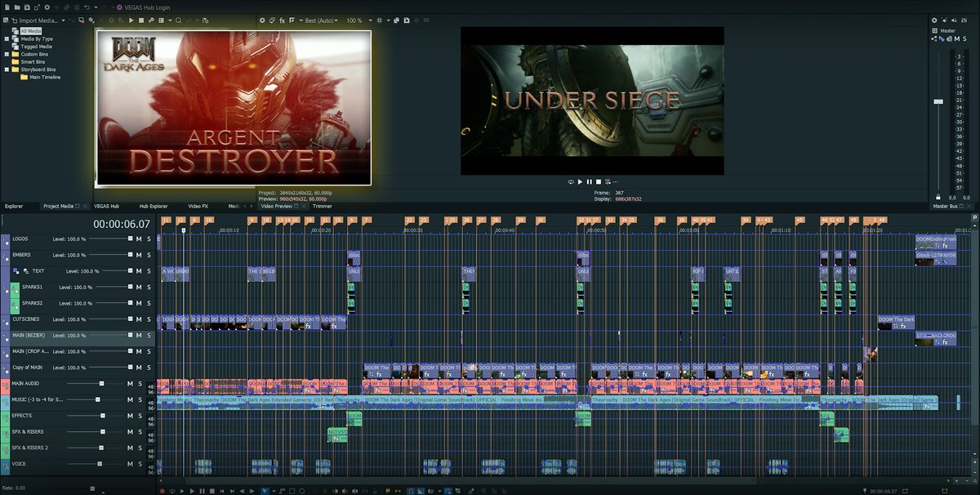Adjust the MAIN AUDIO volume slider
980x495 pixels.
coord(101,384)
